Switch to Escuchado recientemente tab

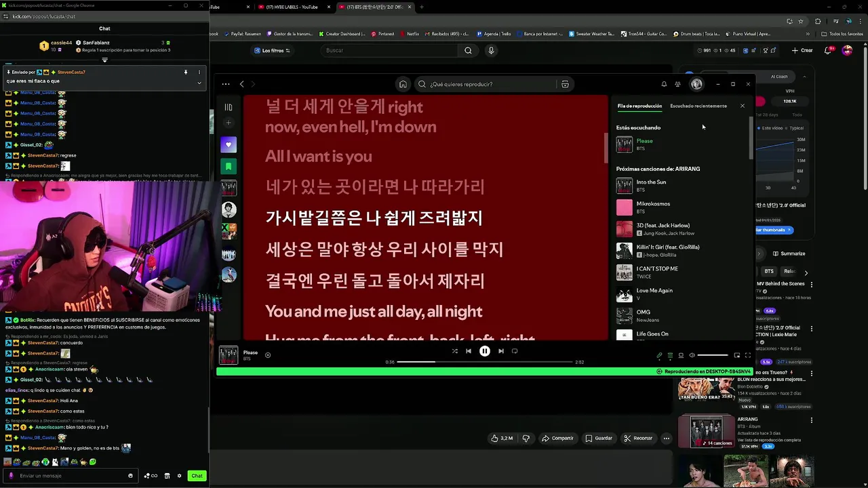pos(698,106)
